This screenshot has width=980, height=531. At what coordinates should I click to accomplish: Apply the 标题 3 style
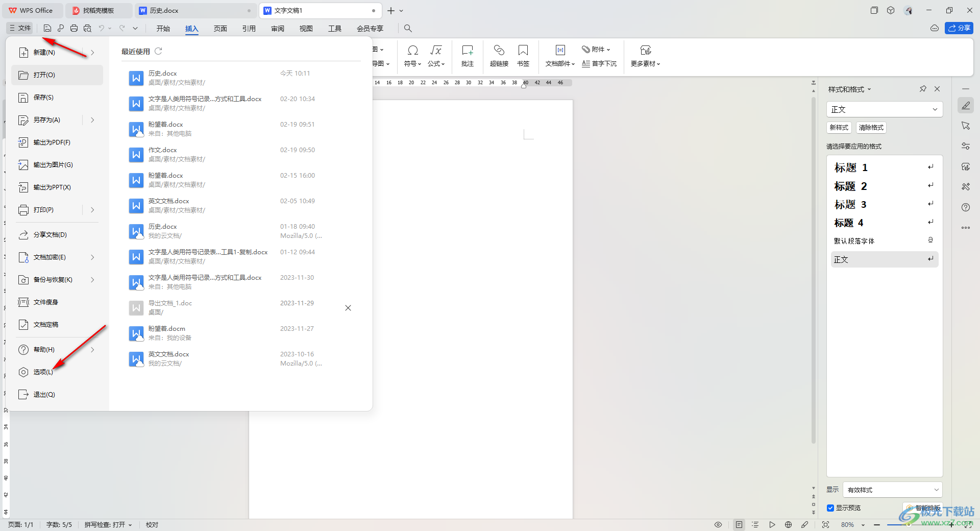(x=885, y=204)
